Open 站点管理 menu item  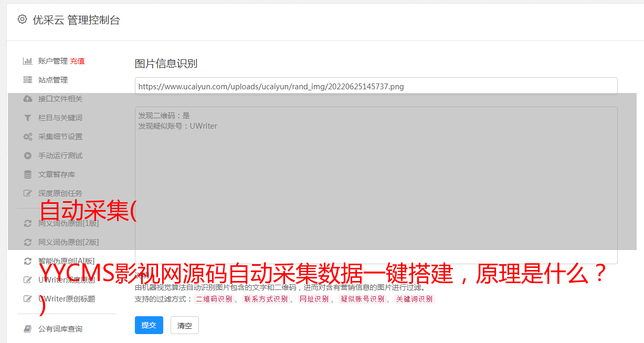[53, 80]
